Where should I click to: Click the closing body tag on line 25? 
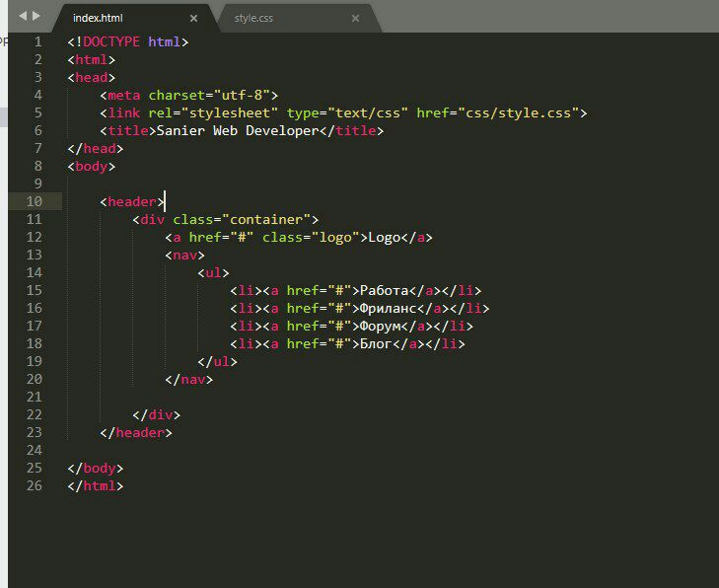(x=96, y=469)
